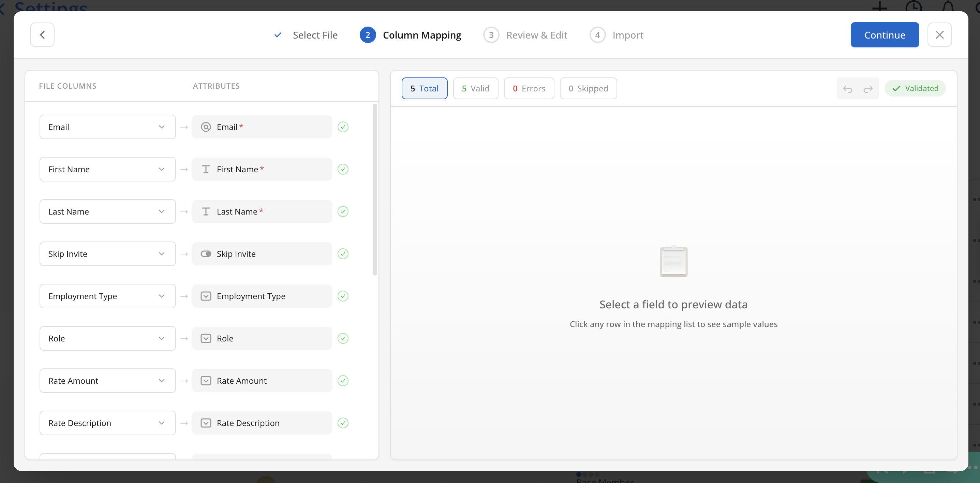Expand the Role file column dropdown
Image resolution: width=980 pixels, height=483 pixels.
[107, 338]
